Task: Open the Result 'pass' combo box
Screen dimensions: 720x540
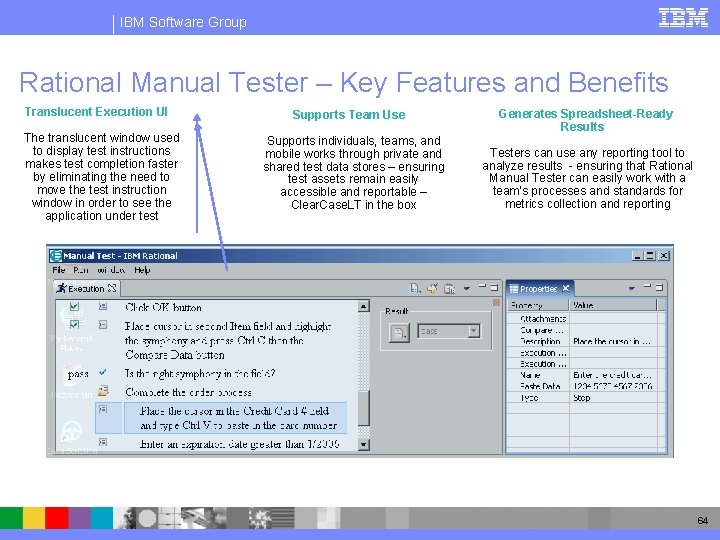Action: (449, 331)
